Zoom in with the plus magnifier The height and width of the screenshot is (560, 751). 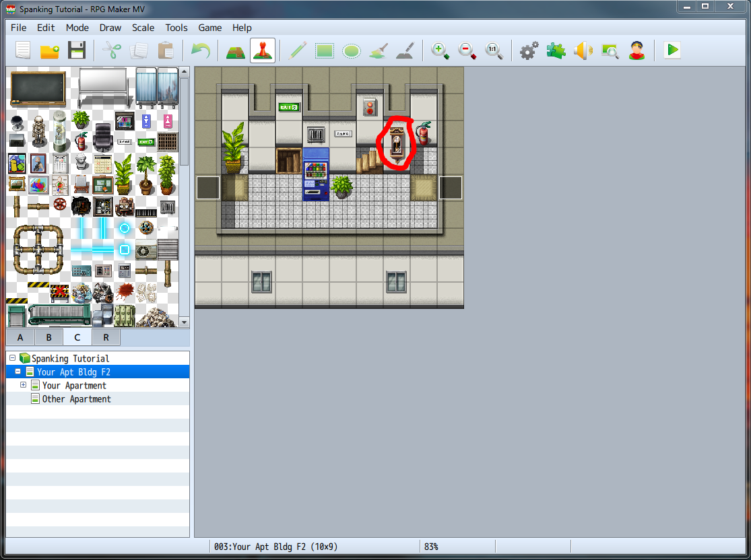click(x=440, y=50)
